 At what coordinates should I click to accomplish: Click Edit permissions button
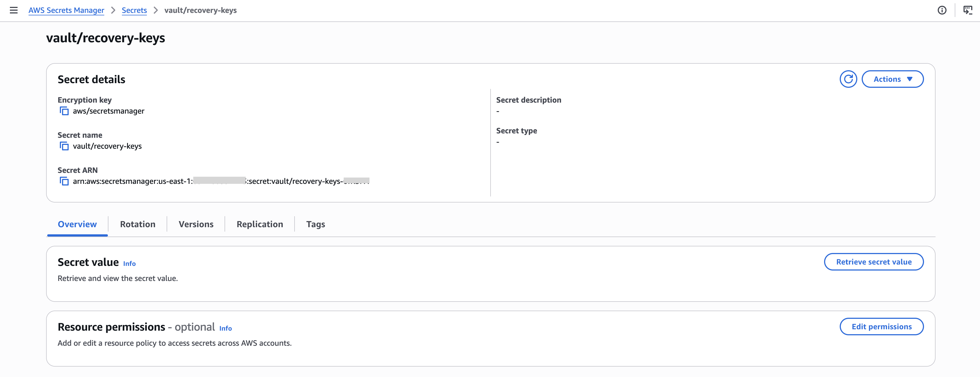pos(881,327)
